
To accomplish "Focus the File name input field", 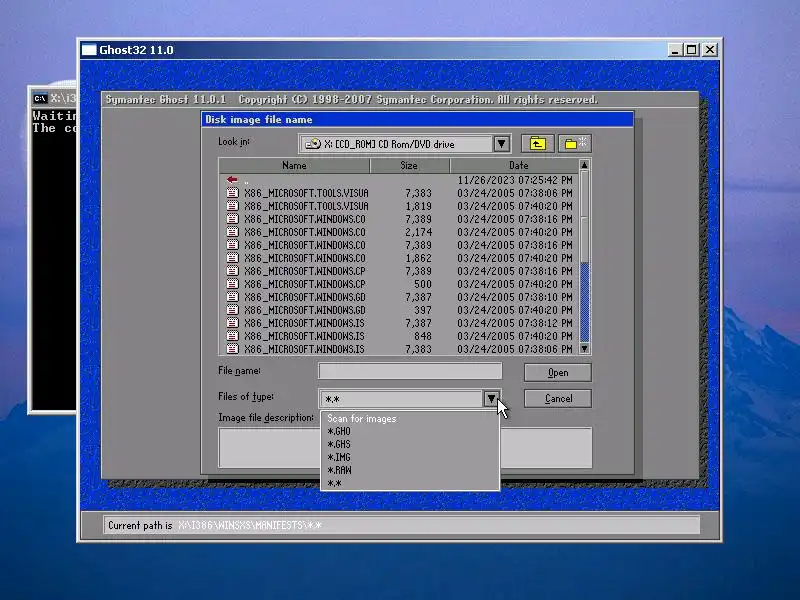I will click(410, 371).
